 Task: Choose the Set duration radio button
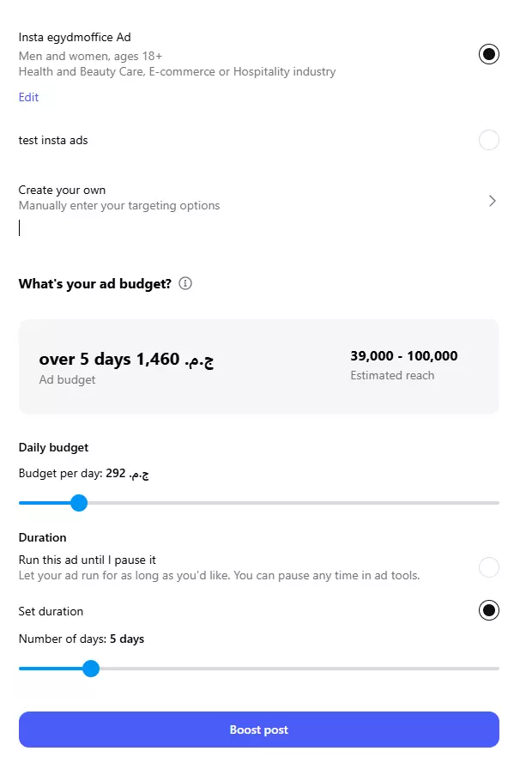tap(488, 610)
